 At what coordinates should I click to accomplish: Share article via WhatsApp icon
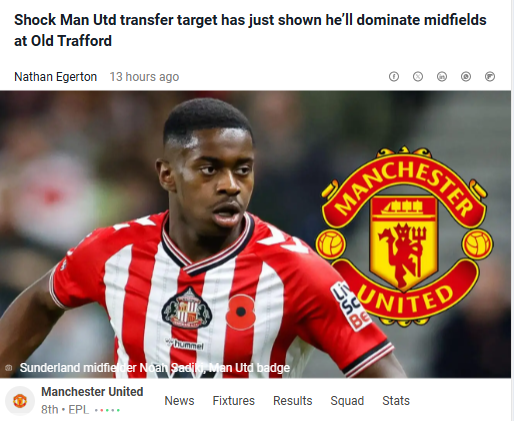pos(466,77)
